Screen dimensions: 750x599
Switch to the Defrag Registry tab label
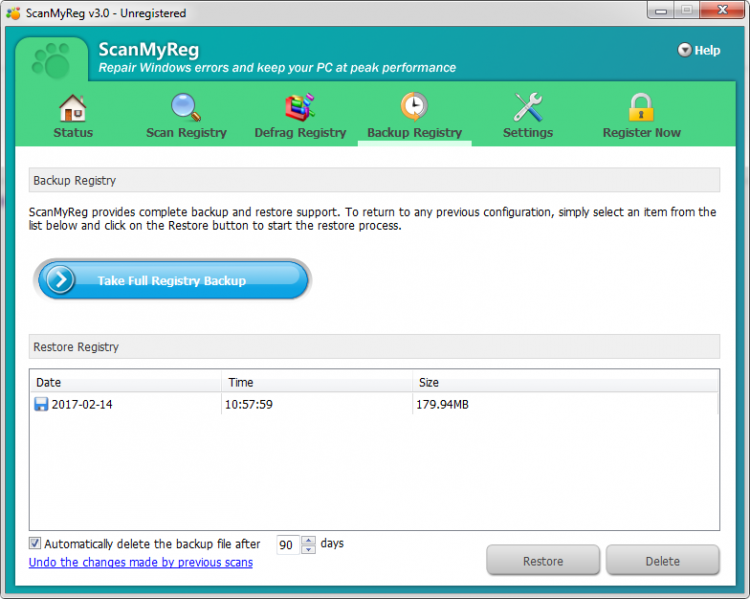300,133
